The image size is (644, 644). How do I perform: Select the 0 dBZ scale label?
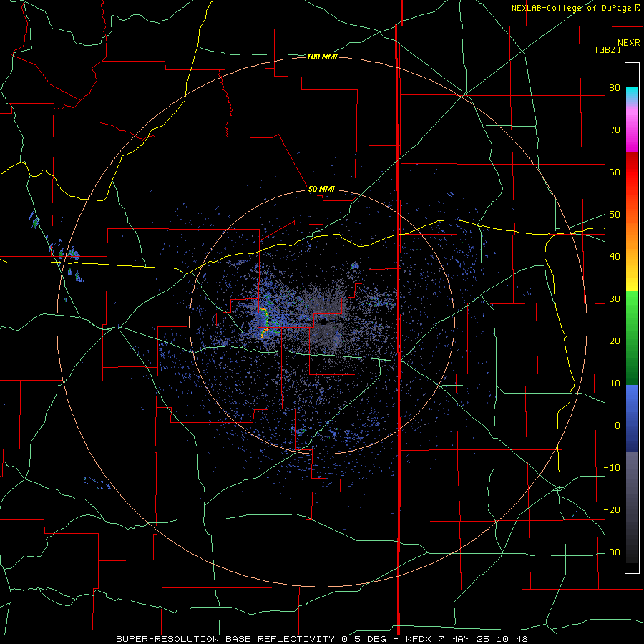618,426
